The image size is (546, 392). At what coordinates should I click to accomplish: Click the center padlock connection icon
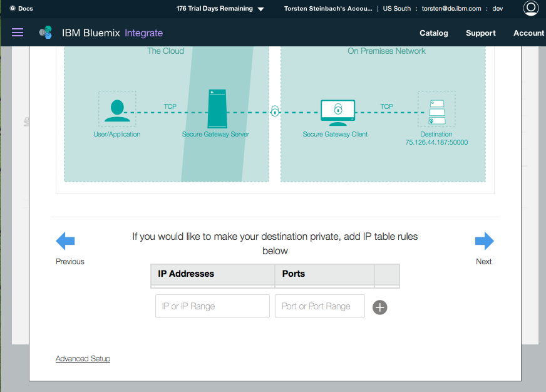(275, 111)
